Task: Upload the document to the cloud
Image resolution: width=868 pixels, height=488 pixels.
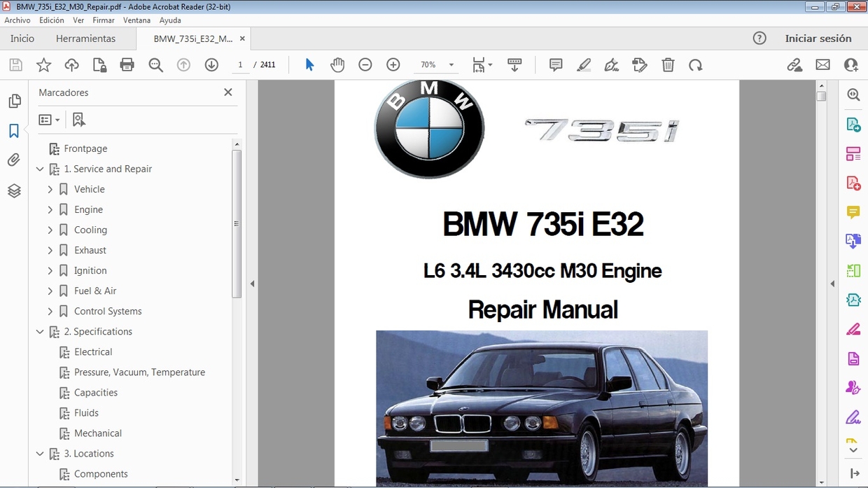Action: [x=71, y=65]
